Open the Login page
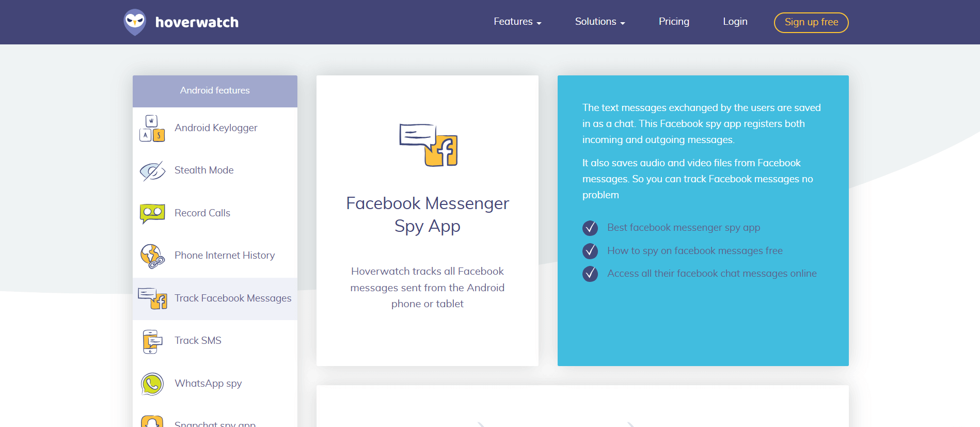 [735, 22]
